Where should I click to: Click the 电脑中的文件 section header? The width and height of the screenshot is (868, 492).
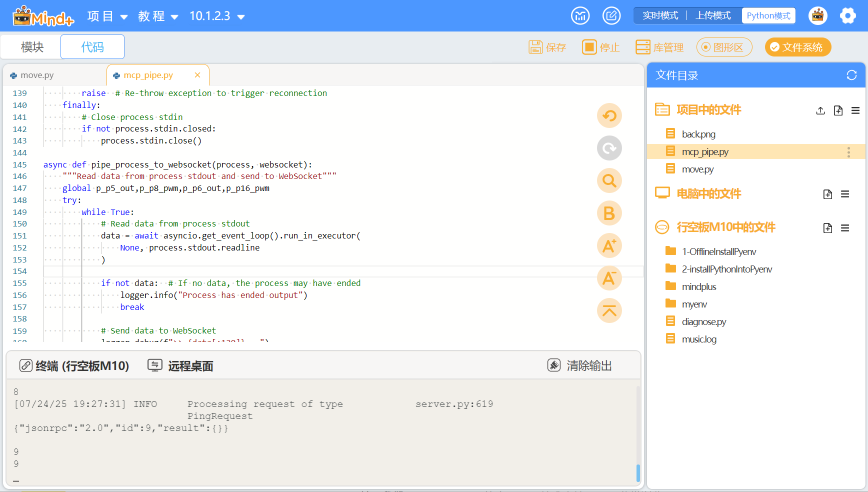point(708,194)
